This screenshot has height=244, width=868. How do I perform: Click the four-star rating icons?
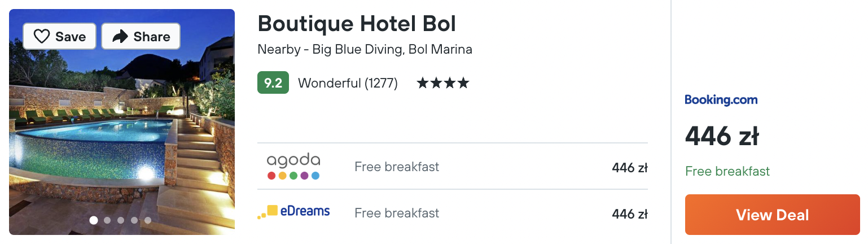point(443,84)
